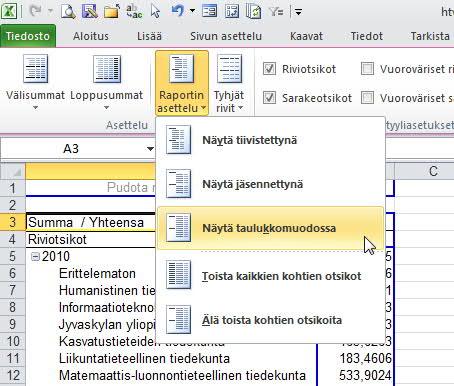Switch to the Aloitus tab

pyautogui.click(x=91, y=36)
